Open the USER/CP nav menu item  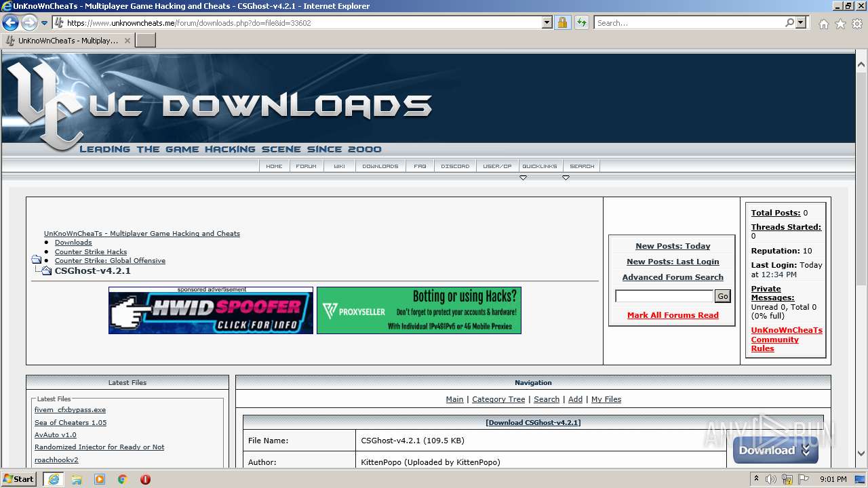tap(497, 166)
